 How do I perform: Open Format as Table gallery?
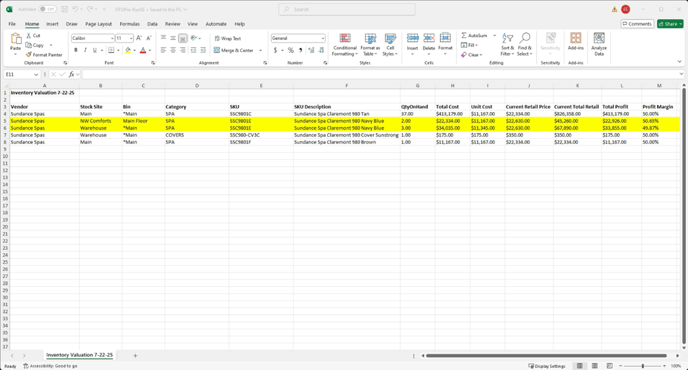(370, 44)
